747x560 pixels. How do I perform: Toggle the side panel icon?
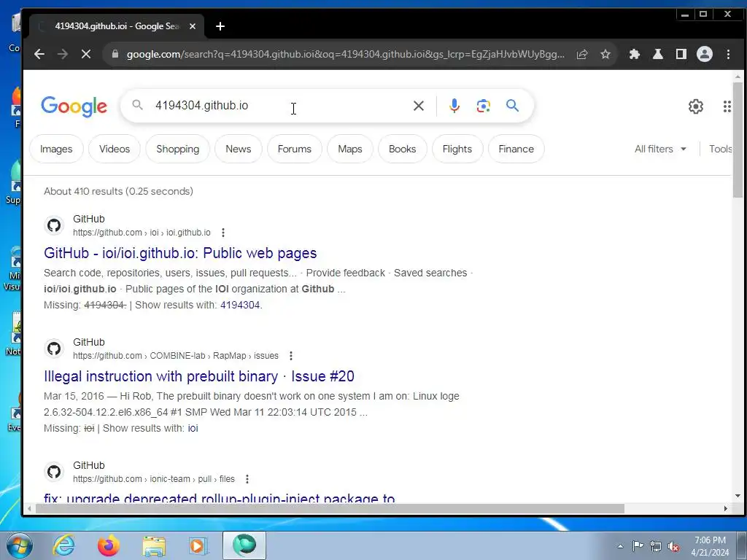[681, 54]
